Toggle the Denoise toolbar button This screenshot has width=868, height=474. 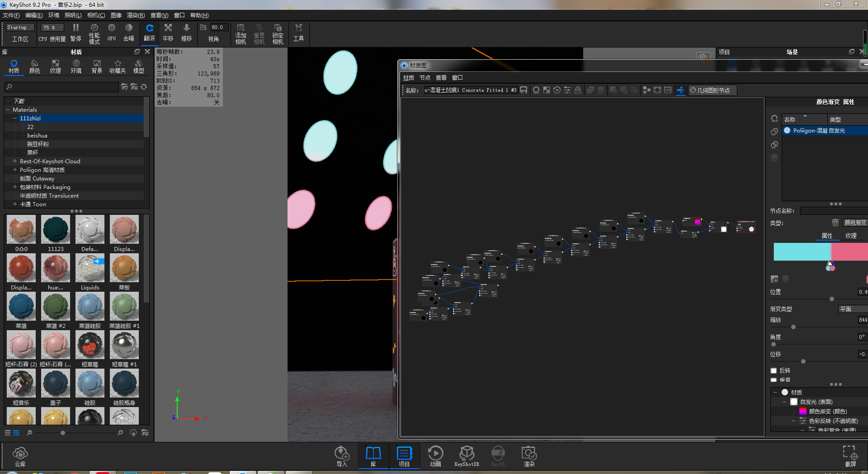(129, 33)
